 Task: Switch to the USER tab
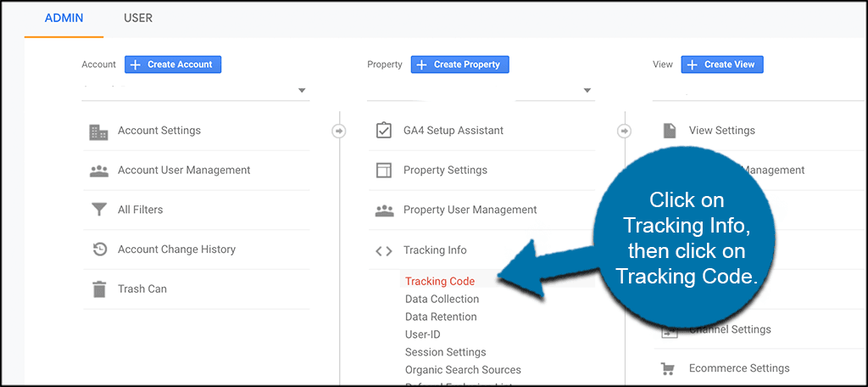coord(138,18)
